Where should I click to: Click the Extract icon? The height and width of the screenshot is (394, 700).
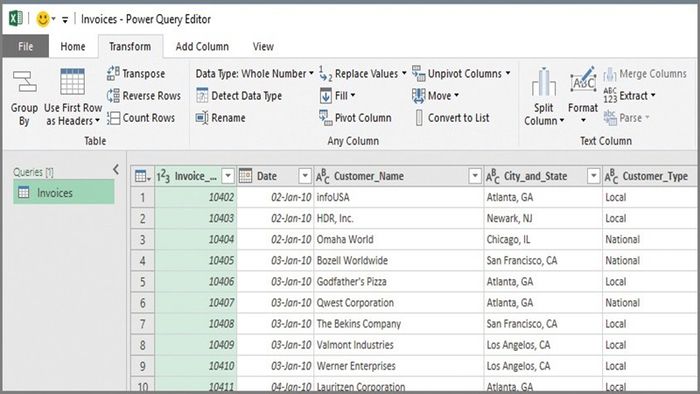coord(610,95)
